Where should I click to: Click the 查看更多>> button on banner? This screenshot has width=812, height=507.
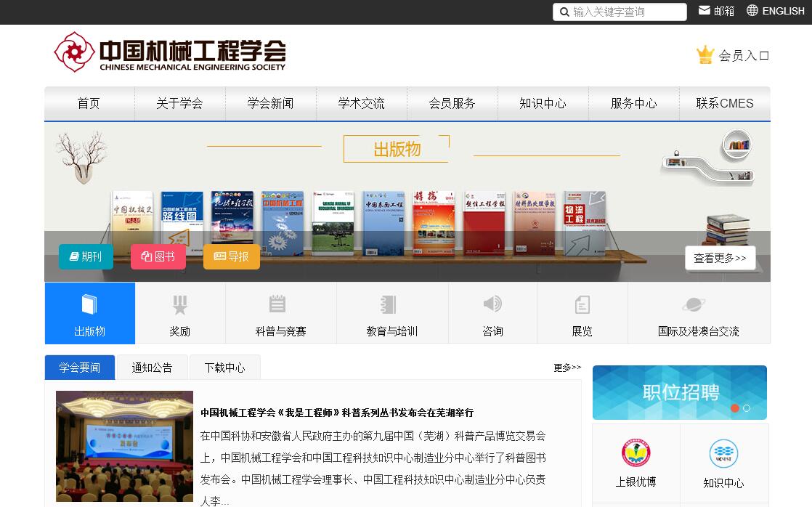pyautogui.click(x=720, y=258)
